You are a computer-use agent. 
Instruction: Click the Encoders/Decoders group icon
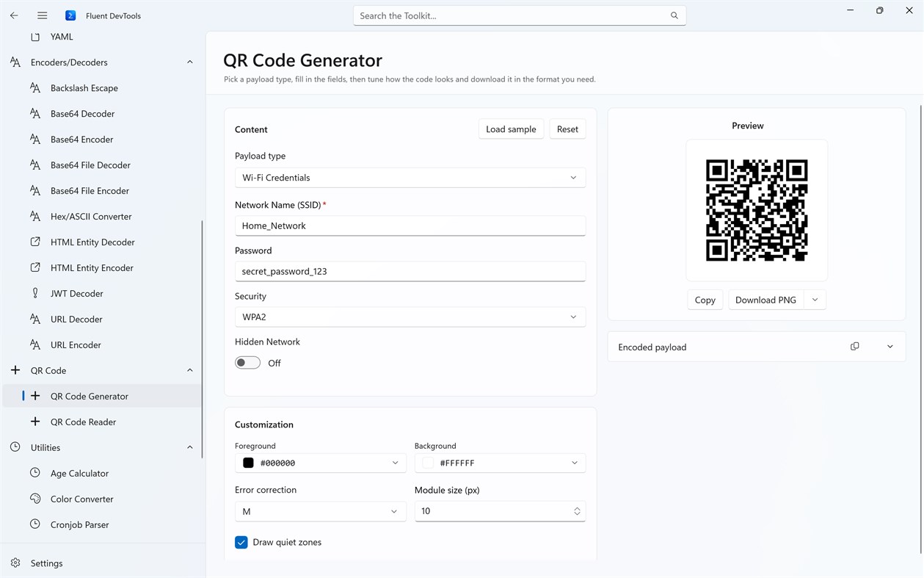[x=15, y=62]
